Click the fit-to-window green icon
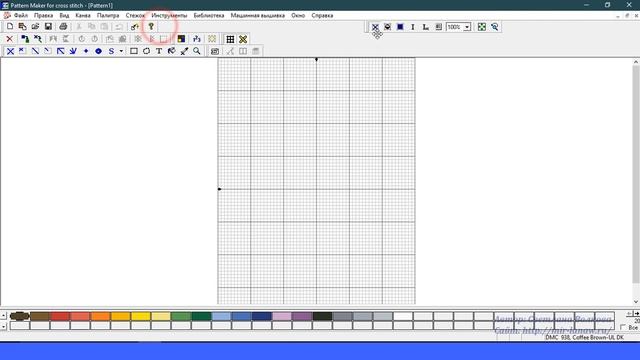Viewport: 640px width, 360px height. 482,27
